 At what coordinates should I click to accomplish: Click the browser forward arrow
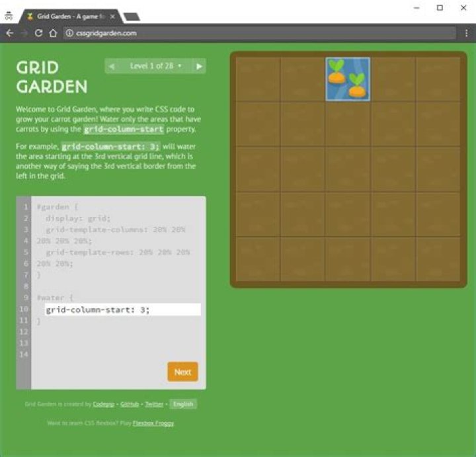click(24, 33)
